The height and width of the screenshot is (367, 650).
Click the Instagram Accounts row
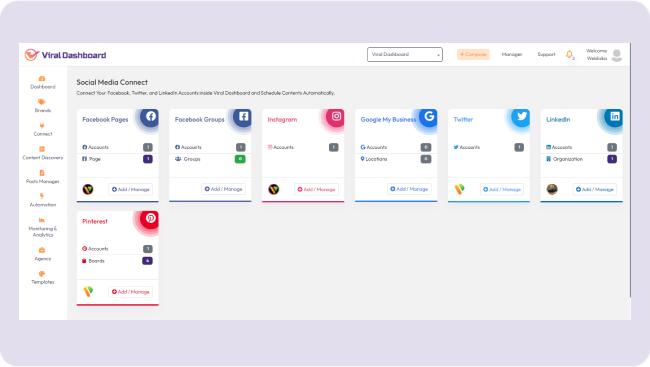[303, 147]
